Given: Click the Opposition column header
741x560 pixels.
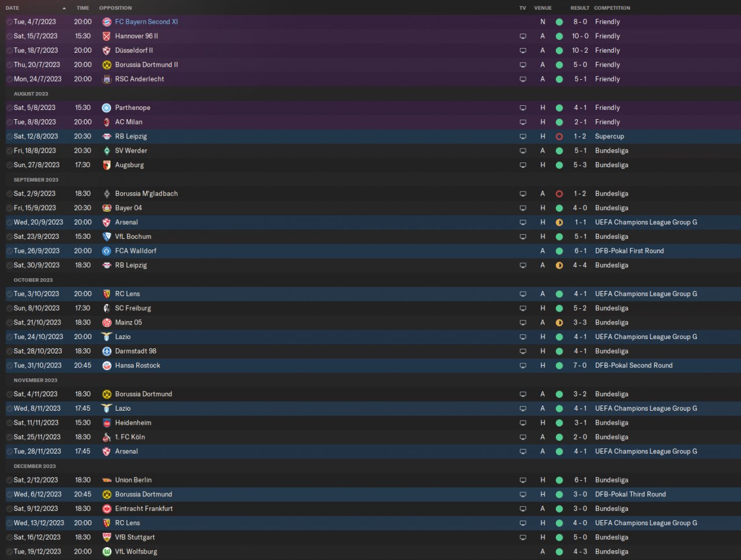Looking at the screenshot, I should pyautogui.click(x=115, y=8).
